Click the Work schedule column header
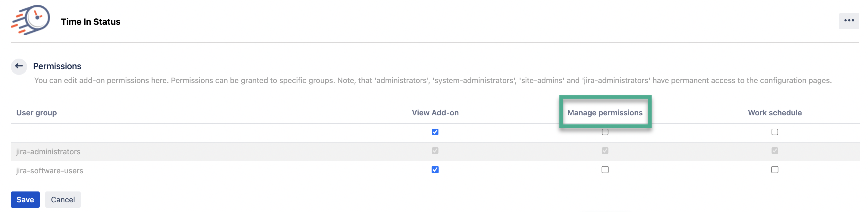This screenshot has height=212, width=868. [x=775, y=113]
